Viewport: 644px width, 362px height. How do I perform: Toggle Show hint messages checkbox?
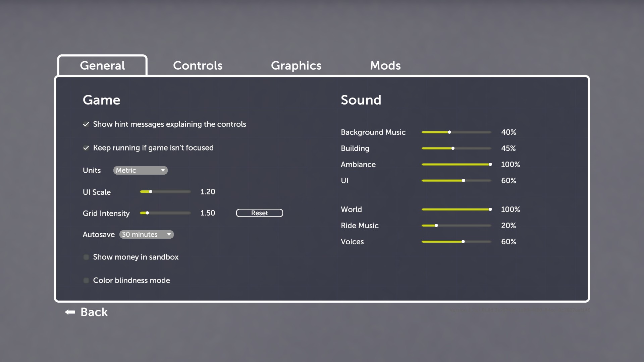click(86, 124)
